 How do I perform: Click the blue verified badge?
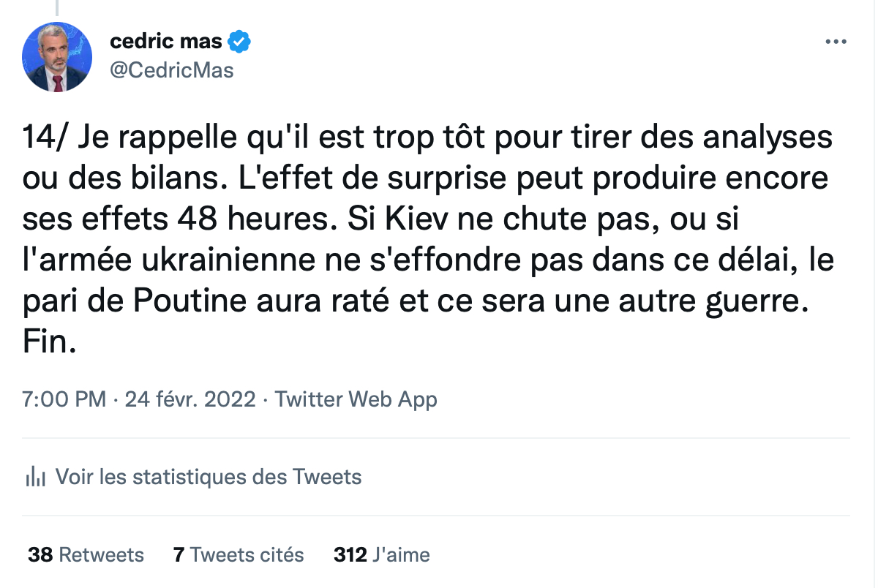[240, 42]
